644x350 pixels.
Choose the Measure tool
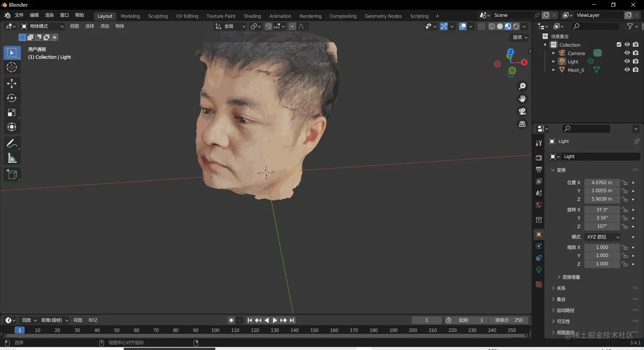click(x=12, y=159)
